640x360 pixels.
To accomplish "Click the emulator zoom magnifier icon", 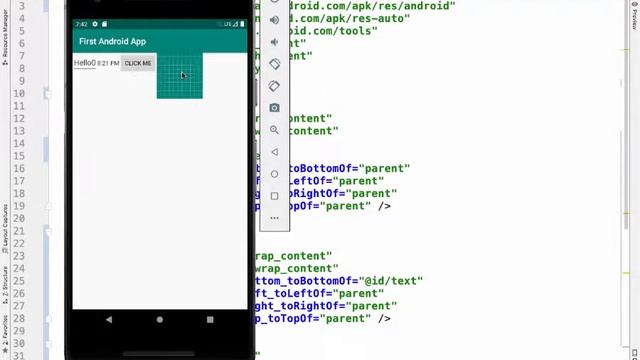I will coord(274,130).
